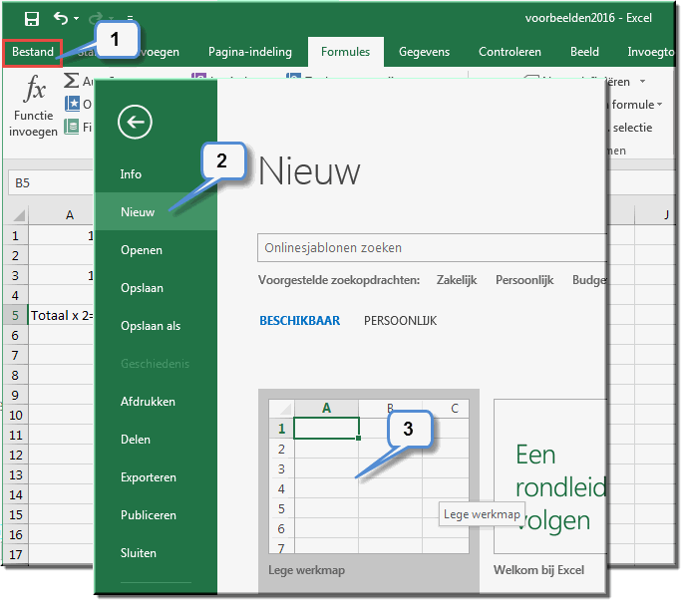This screenshot has height=616, width=684.
Task: Click Sluiten in the Backstage menu
Action: pyautogui.click(x=156, y=553)
